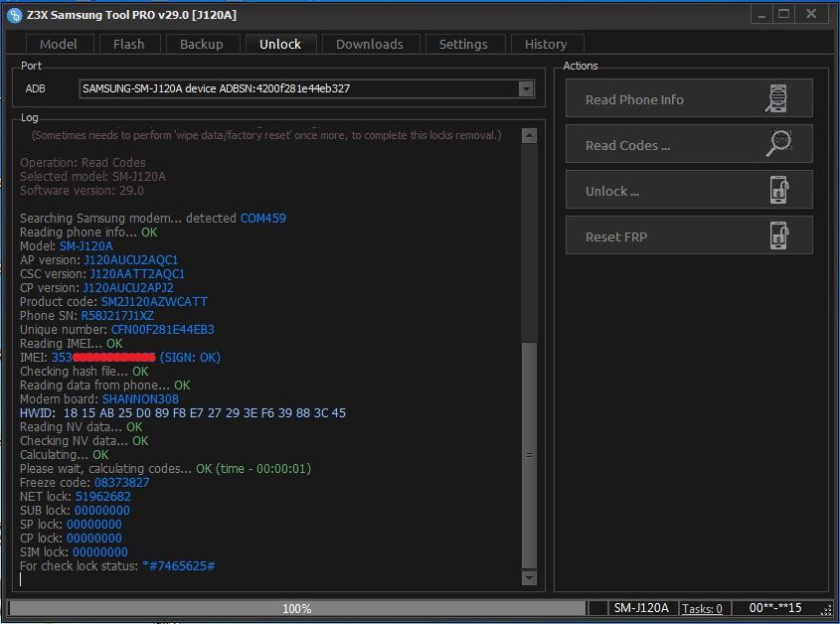Open the ADB device dropdown arrow
This screenshot has height=624, width=840.
point(526,88)
